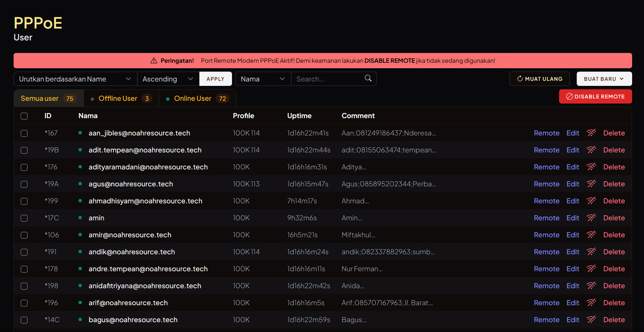
Task: Click disconnect icon for andik row
Action: click(591, 252)
